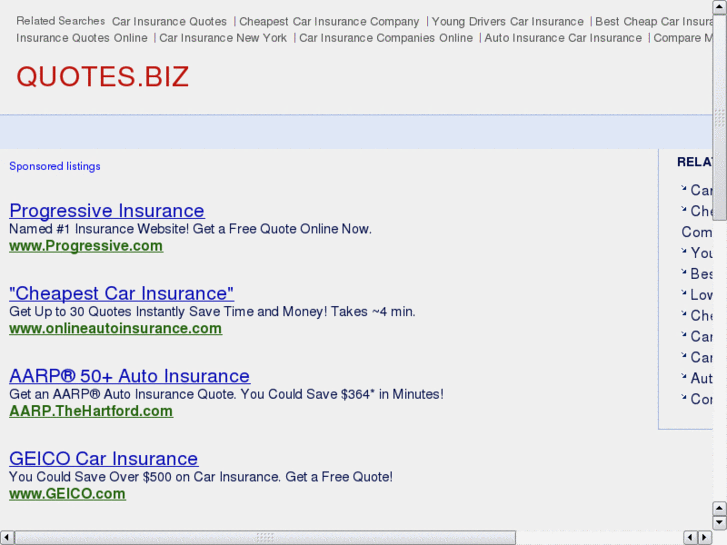
Task: Click the sidebar link starting "Bes"
Action: pos(701,274)
